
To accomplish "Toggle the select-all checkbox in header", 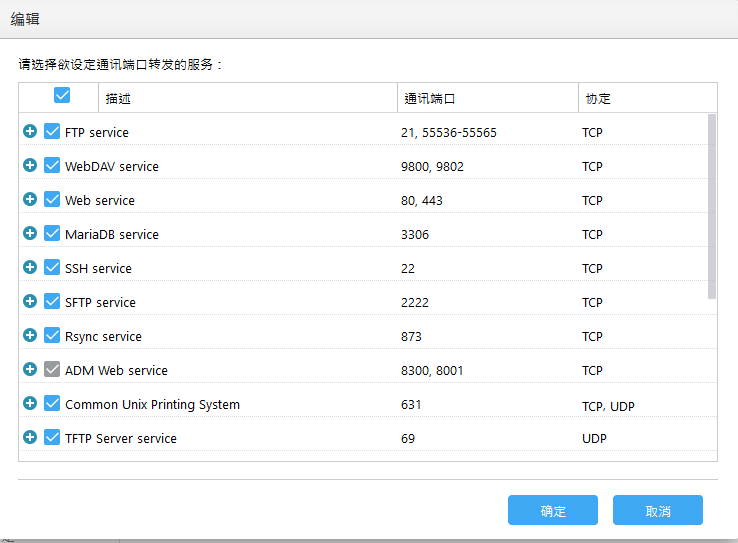I will [x=62, y=95].
